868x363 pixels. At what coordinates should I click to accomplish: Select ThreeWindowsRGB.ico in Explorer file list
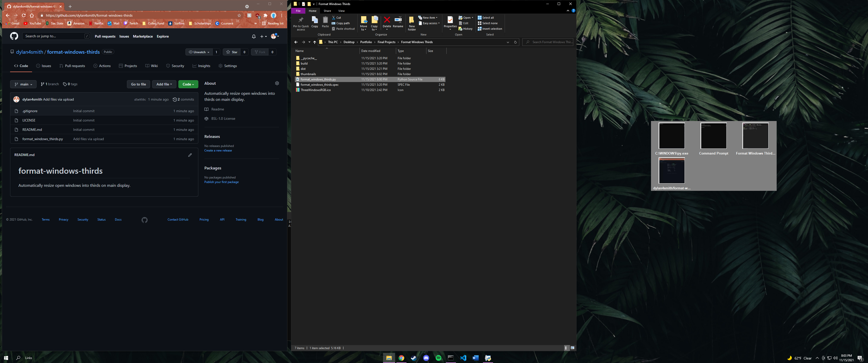[x=315, y=90]
